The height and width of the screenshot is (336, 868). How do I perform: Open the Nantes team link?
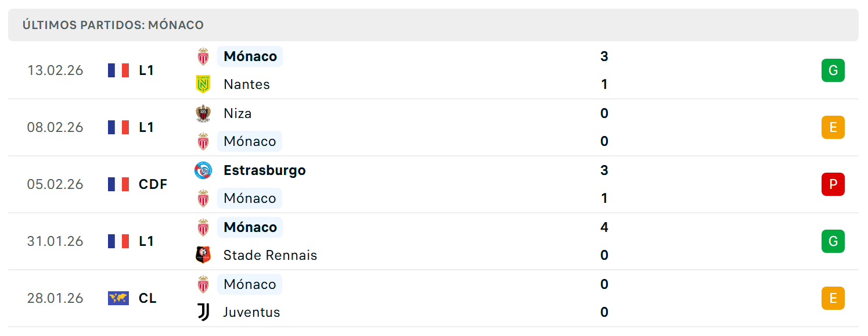247,84
